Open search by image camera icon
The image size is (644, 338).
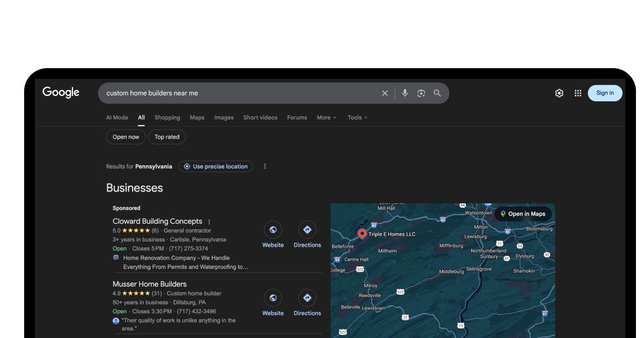click(x=421, y=93)
